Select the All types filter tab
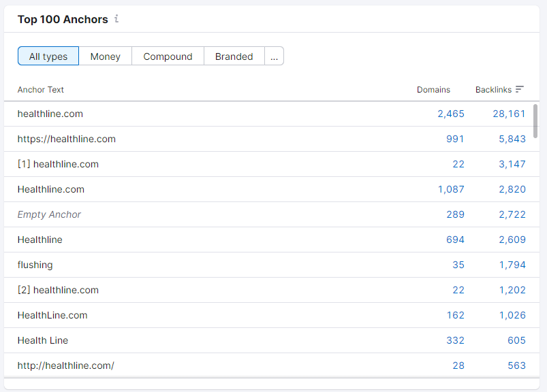 pos(48,56)
